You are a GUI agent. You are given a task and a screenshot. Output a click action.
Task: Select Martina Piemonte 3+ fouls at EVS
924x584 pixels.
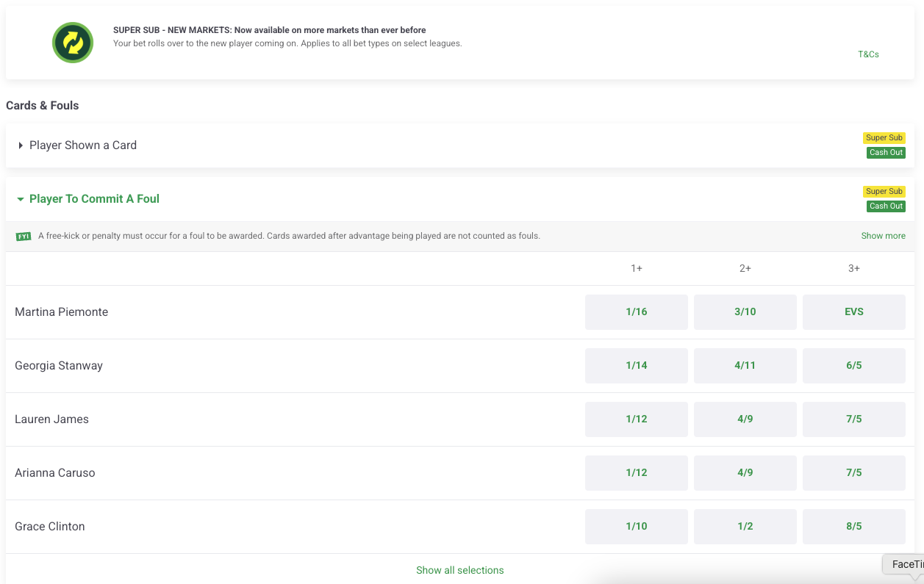tap(854, 312)
